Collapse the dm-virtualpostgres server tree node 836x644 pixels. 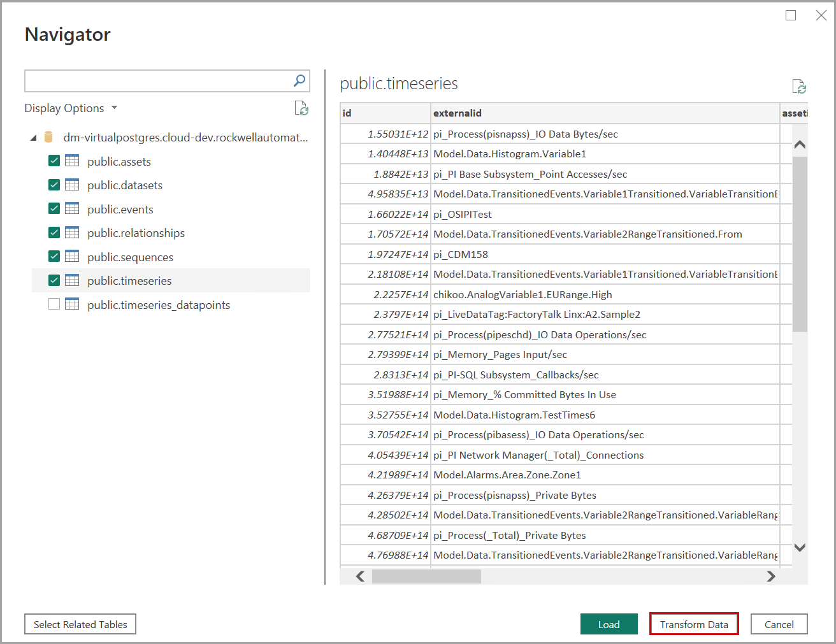coord(33,138)
